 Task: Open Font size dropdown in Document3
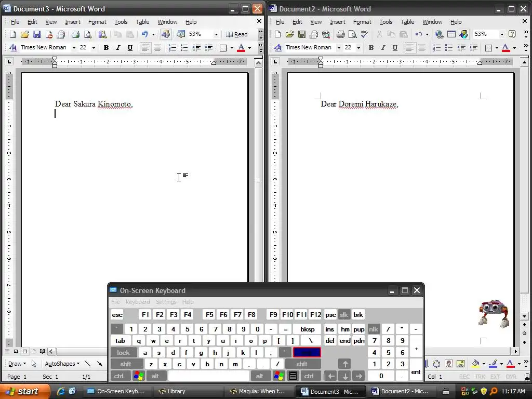(94, 48)
